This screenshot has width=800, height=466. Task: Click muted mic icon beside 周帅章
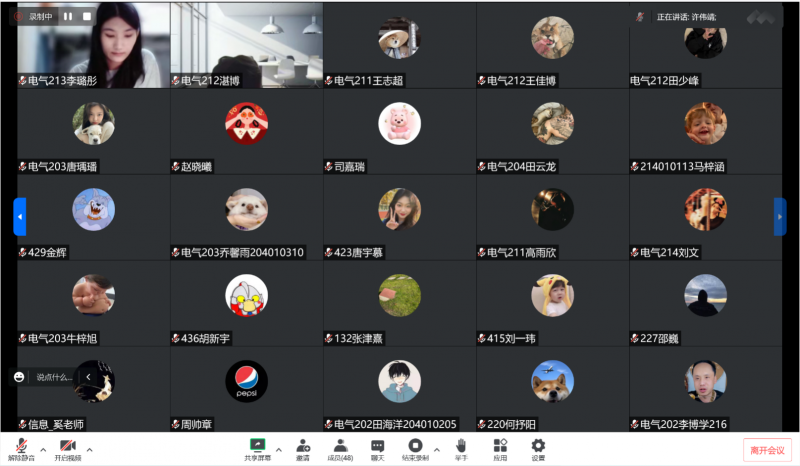pyautogui.click(x=176, y=424)
